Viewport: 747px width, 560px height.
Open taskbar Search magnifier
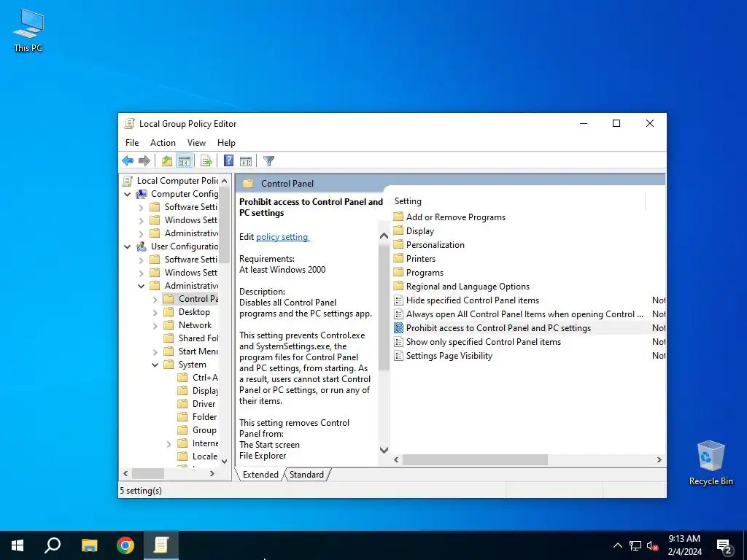[x=53, y=545]
